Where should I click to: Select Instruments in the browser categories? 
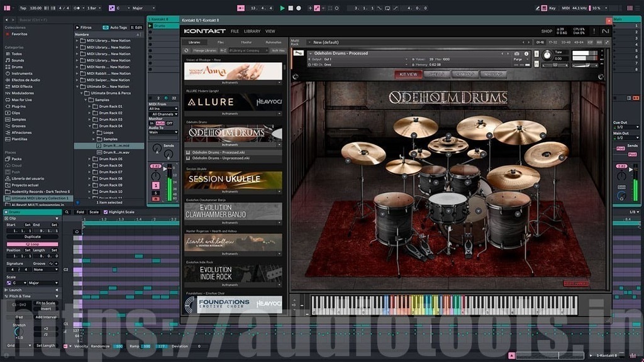22,74
